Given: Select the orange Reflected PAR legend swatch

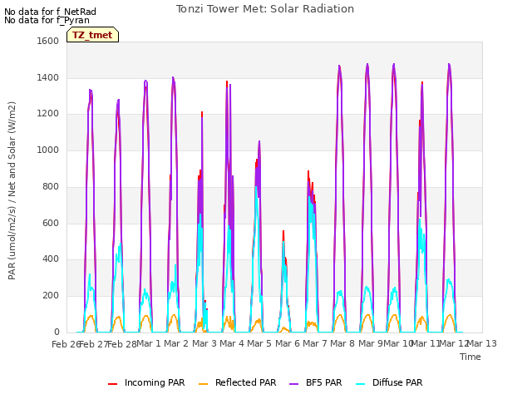Looking at the screenshot, I should pos(203,384).
